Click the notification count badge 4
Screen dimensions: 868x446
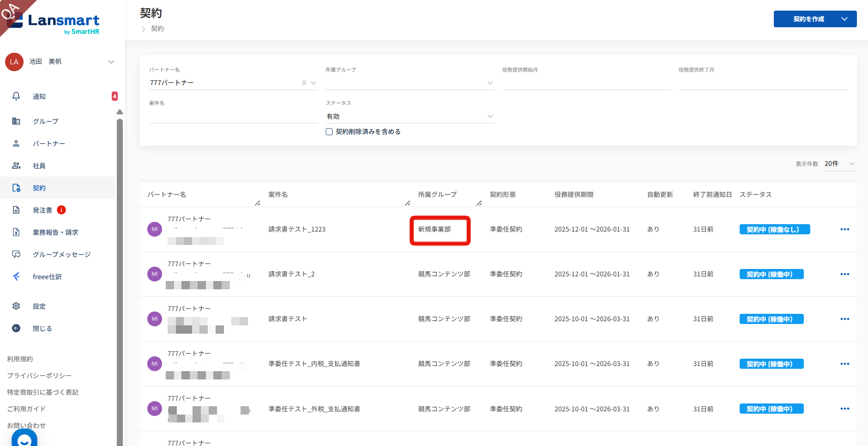[115, 96]
